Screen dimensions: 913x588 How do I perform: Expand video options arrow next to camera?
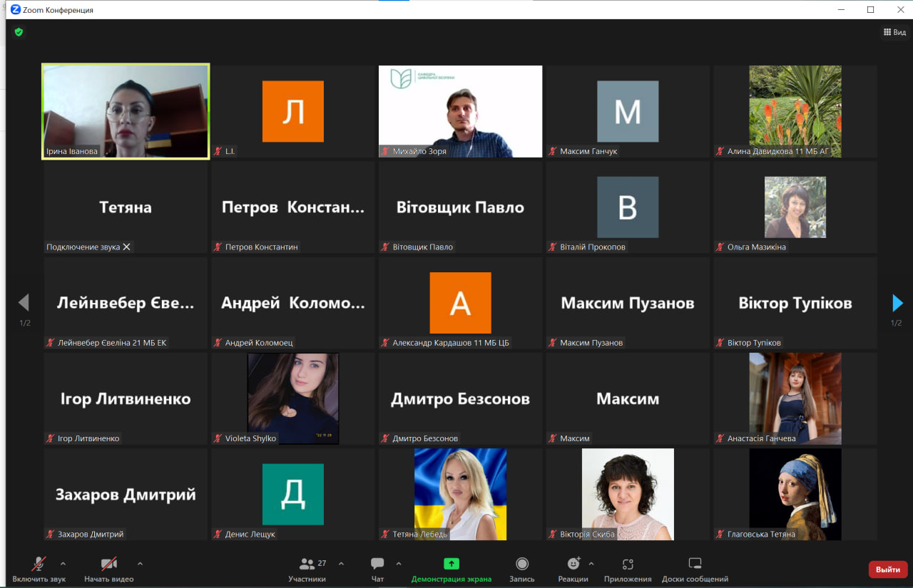pos(140,564)
